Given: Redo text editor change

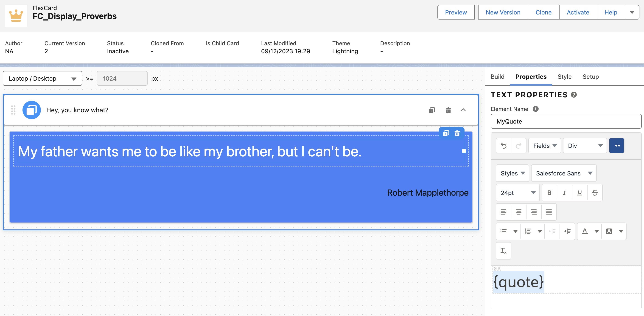Looking at the screenshot, I should coord(518,146).
